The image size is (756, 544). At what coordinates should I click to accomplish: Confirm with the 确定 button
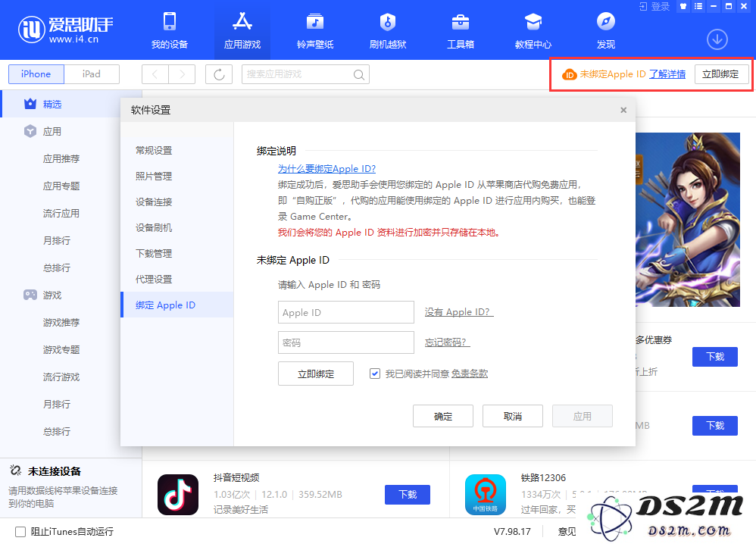click(x=443, y=416)
